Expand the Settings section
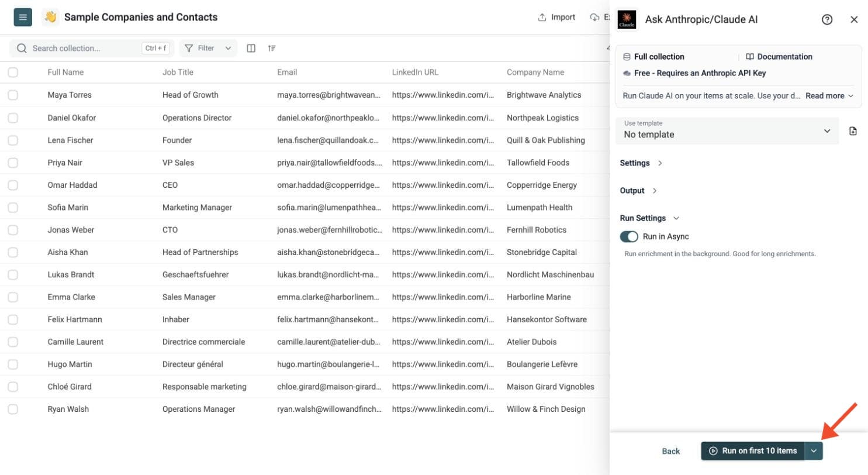The height and width of the screenshot is (475, 868). click(641, 163)
